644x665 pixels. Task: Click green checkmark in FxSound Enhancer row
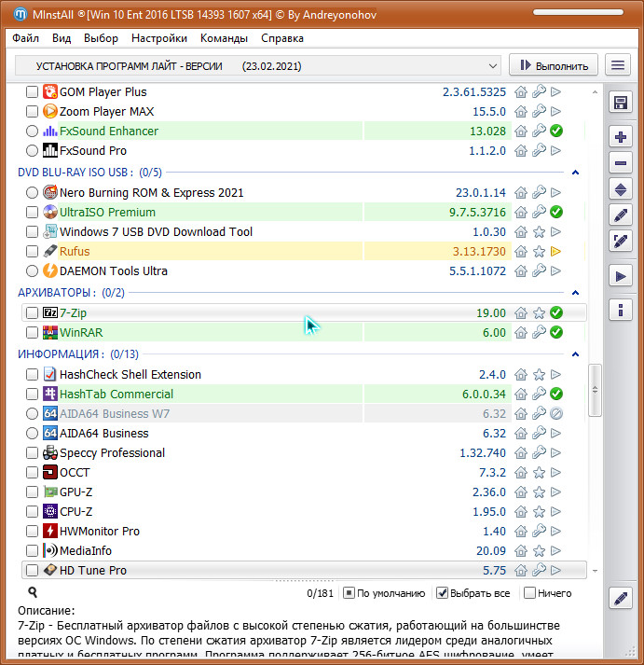[x=556, y=132]
